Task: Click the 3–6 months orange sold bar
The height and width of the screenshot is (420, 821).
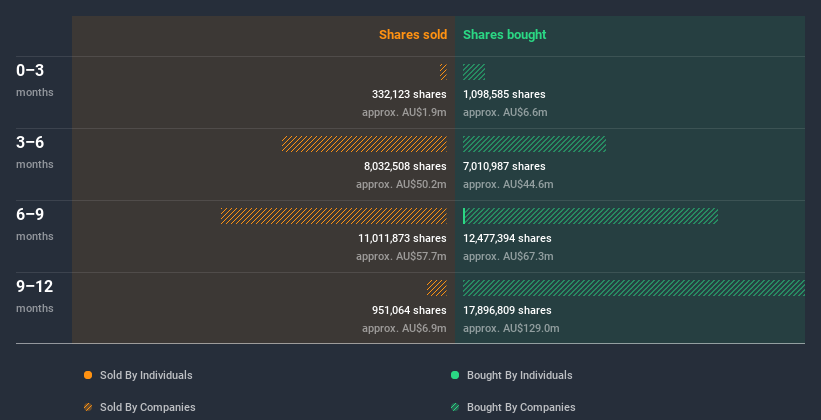Action: click(364, 144)
